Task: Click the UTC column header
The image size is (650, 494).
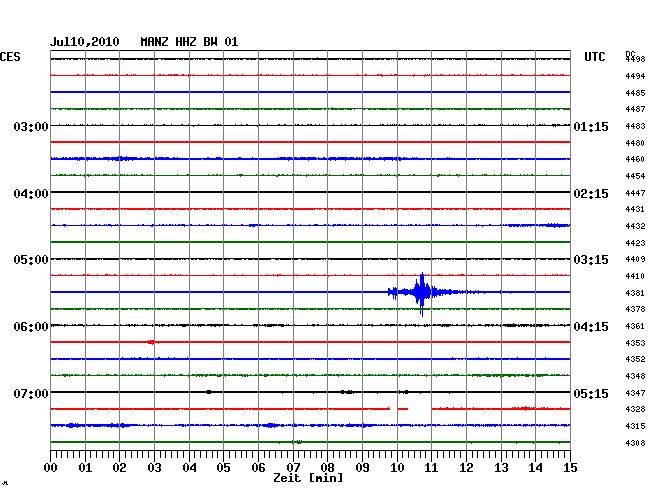Action: click(x=595, y=59)
